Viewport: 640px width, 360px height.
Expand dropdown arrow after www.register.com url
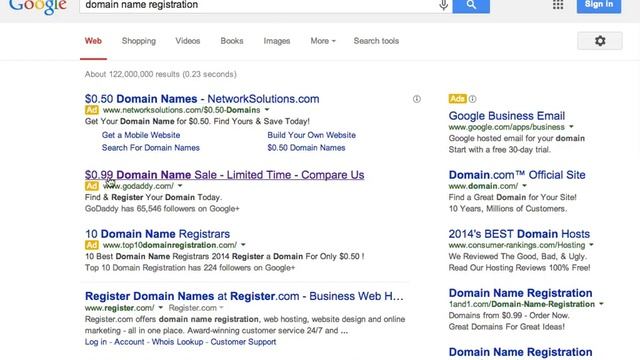[160, 308]
